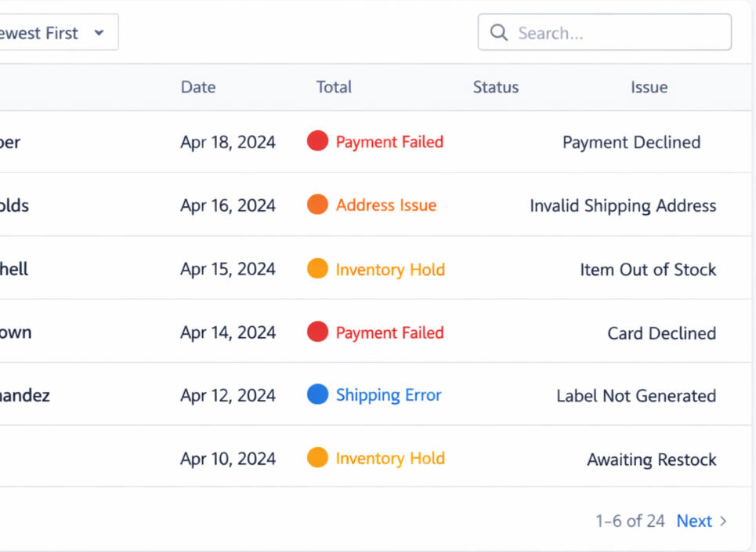Open the Shipping Error status link
The image size is (756, 552).
389,395
